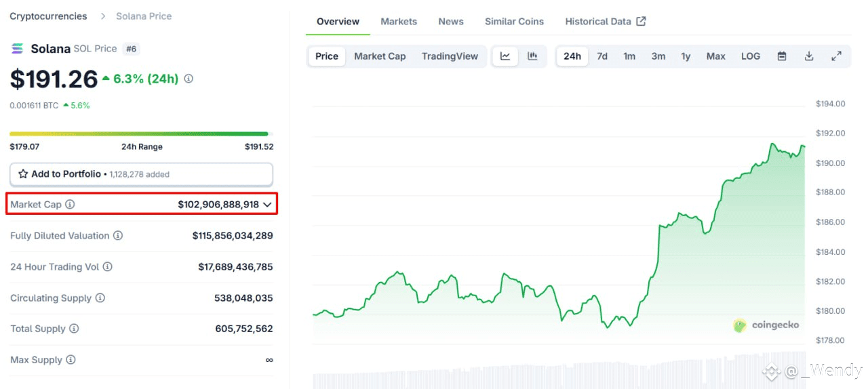Image resolution: width=868 pixels, height=389 pixels.
Task: Click the star icon in Add to Portfolio
Action: (x=23, y=174)
